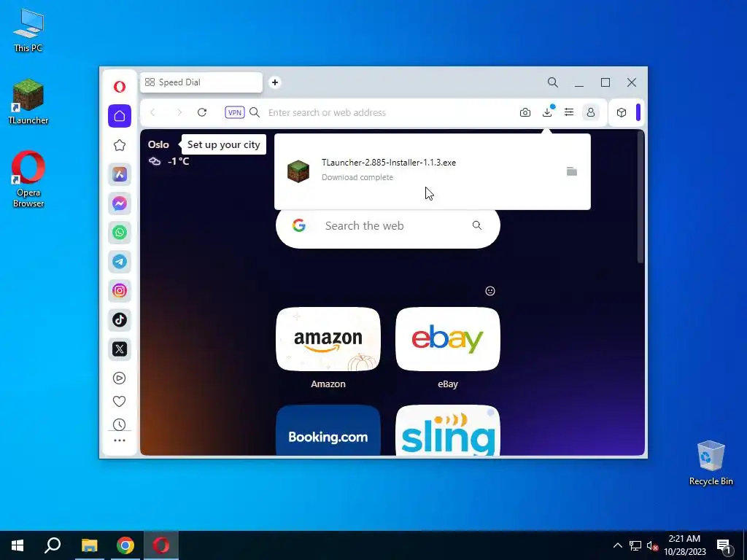The image size is (747, 560).
Task: Click the Reload page button
Action: [x=202, y=112]
